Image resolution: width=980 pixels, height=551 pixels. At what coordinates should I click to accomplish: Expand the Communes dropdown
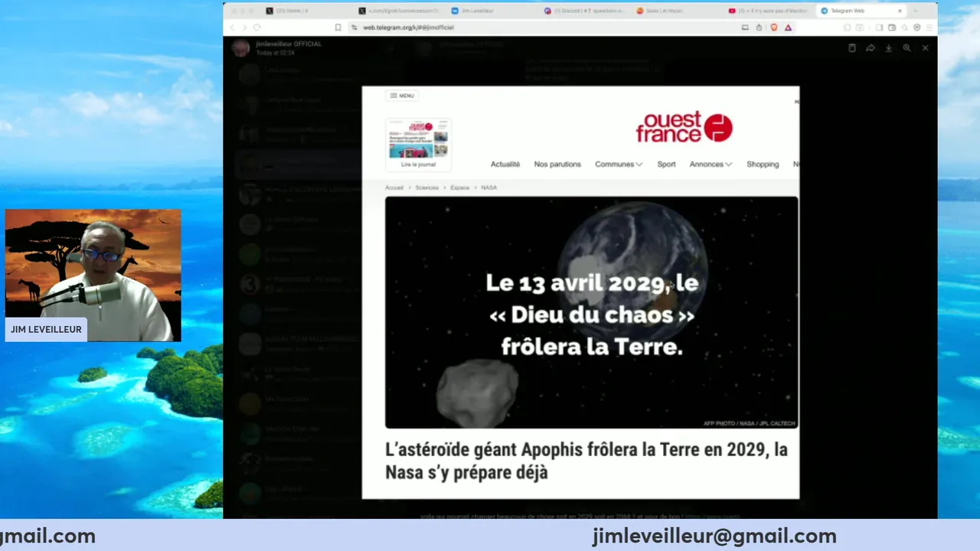coord(619,165)
